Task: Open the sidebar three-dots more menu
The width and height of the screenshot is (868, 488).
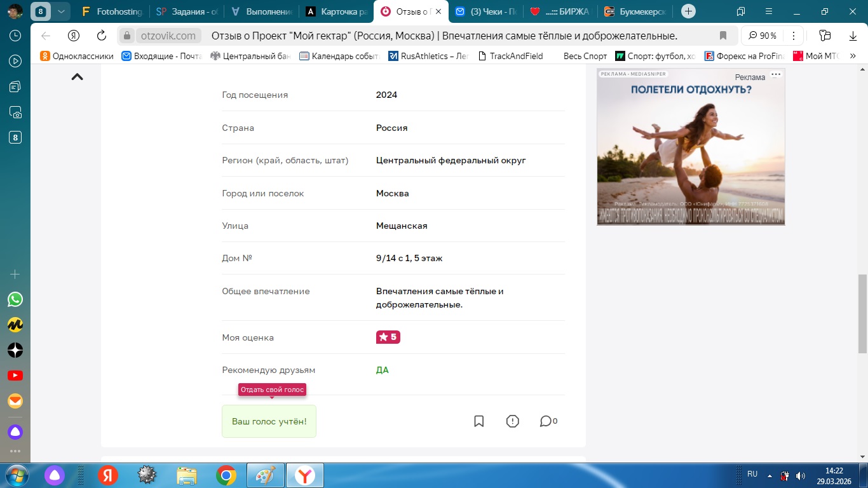Action: 15,452
